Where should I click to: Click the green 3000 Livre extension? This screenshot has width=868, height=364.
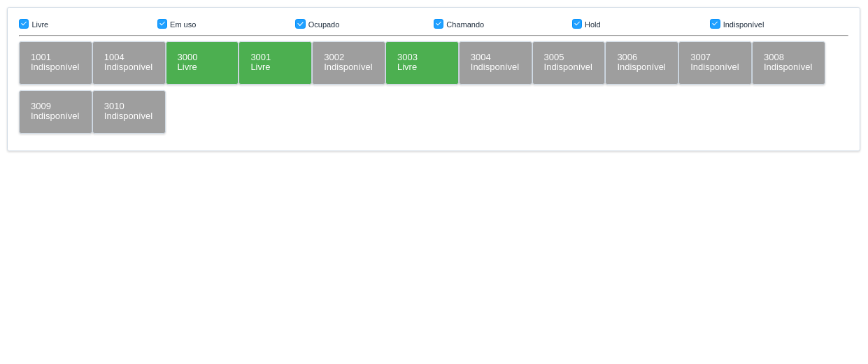[202, 63]
